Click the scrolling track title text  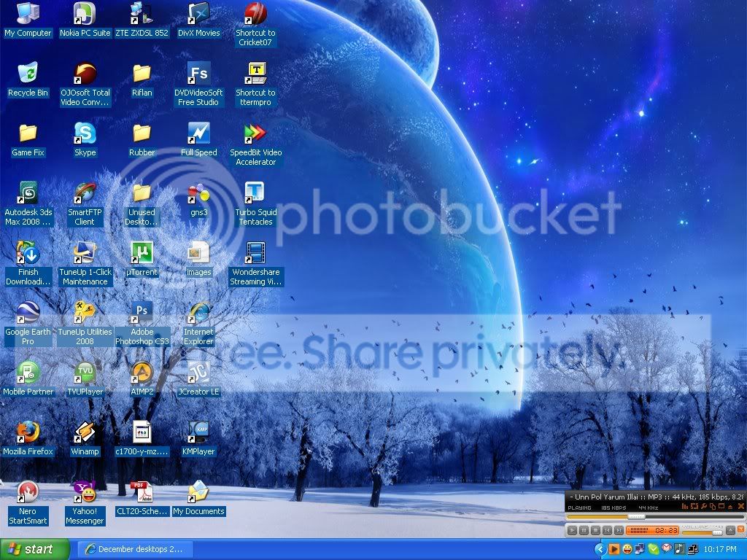658,497
